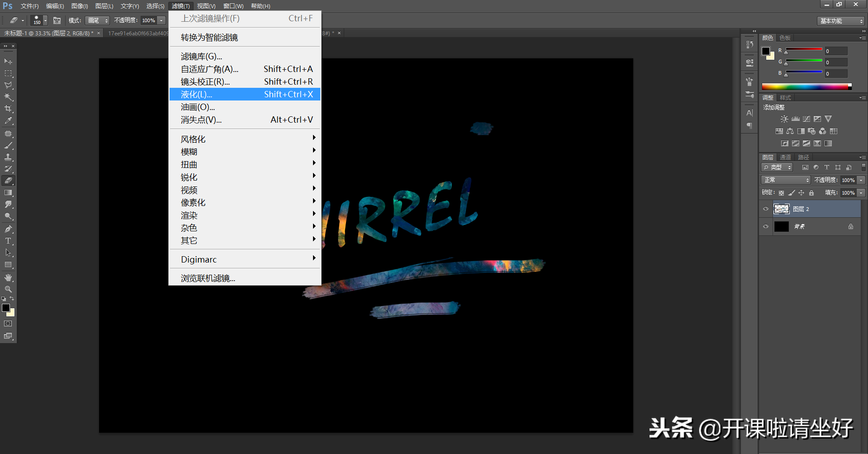Toggle lock transparent pixels
Screen dimensions: 868x454
pos(781,193)
